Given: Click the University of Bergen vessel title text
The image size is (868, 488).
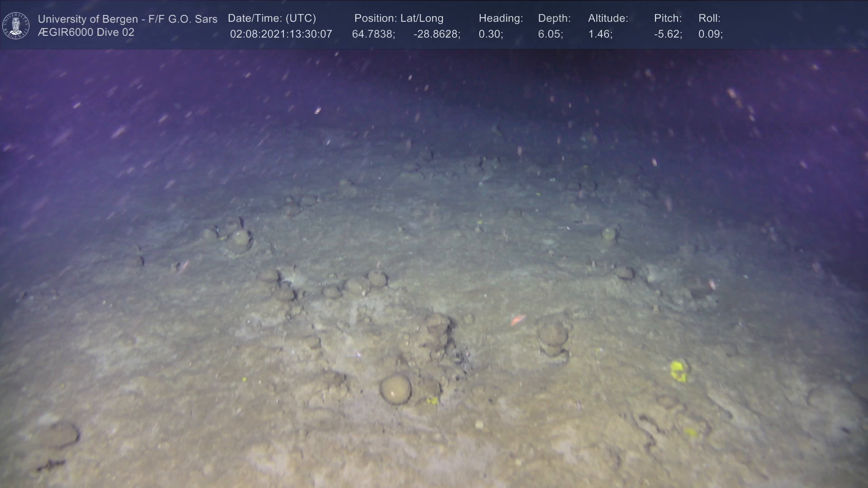Looking at the screenshot, I should coord(127,19).
